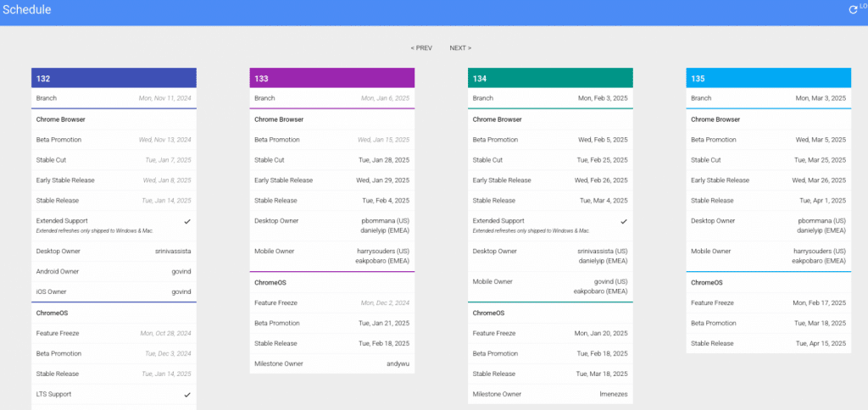Click mobile owner govind (US)
Image resolution: width=868 pixels, height=410 pixels.
611,281
